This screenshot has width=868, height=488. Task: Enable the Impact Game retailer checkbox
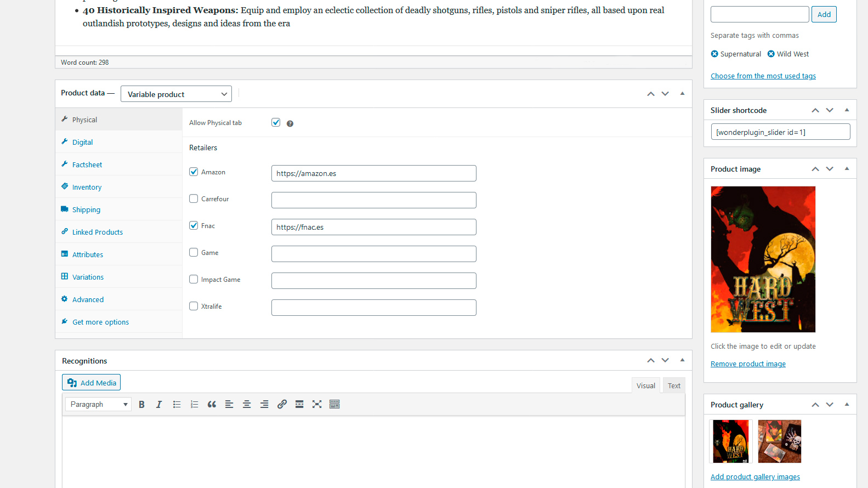point(194,279)
